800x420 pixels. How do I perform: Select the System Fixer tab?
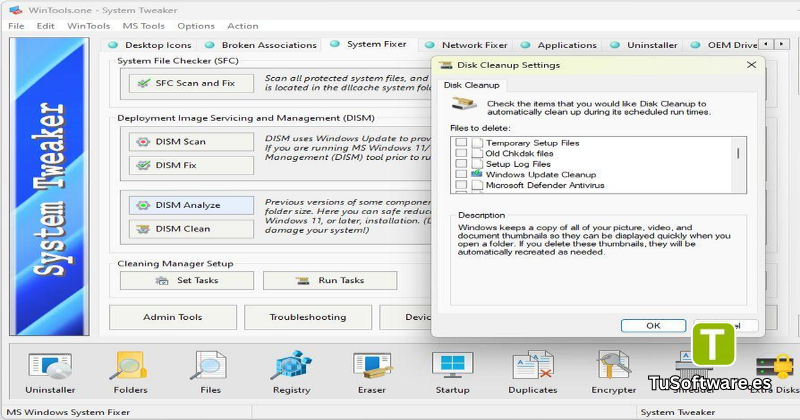[369, 44]
